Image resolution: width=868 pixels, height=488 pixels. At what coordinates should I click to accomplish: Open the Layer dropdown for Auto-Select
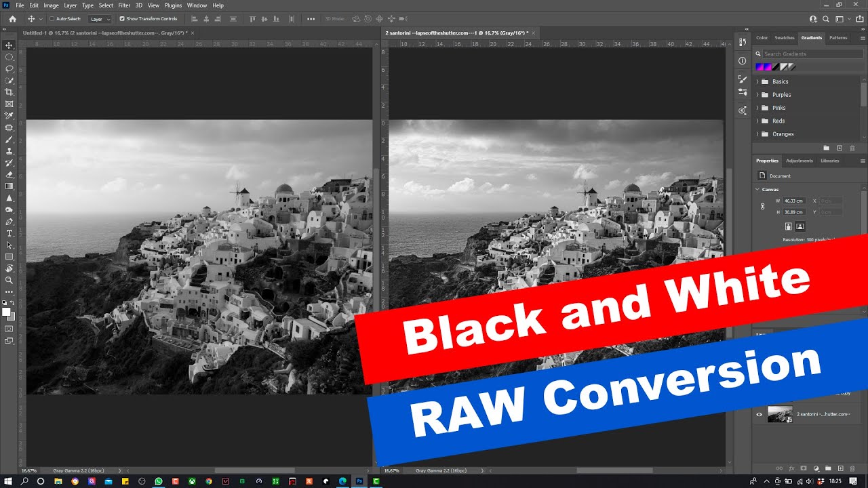tap(100, 19)
